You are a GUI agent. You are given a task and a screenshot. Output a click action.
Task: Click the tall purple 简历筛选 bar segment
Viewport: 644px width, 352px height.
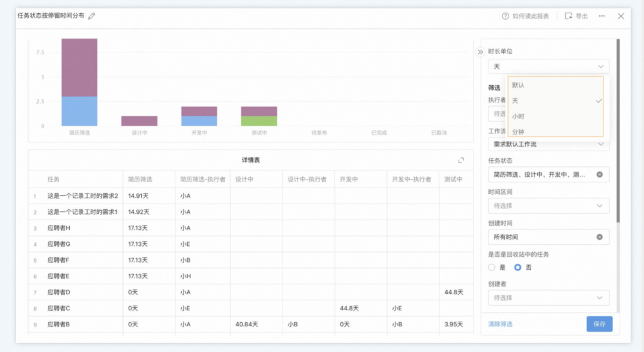[79, 67]
